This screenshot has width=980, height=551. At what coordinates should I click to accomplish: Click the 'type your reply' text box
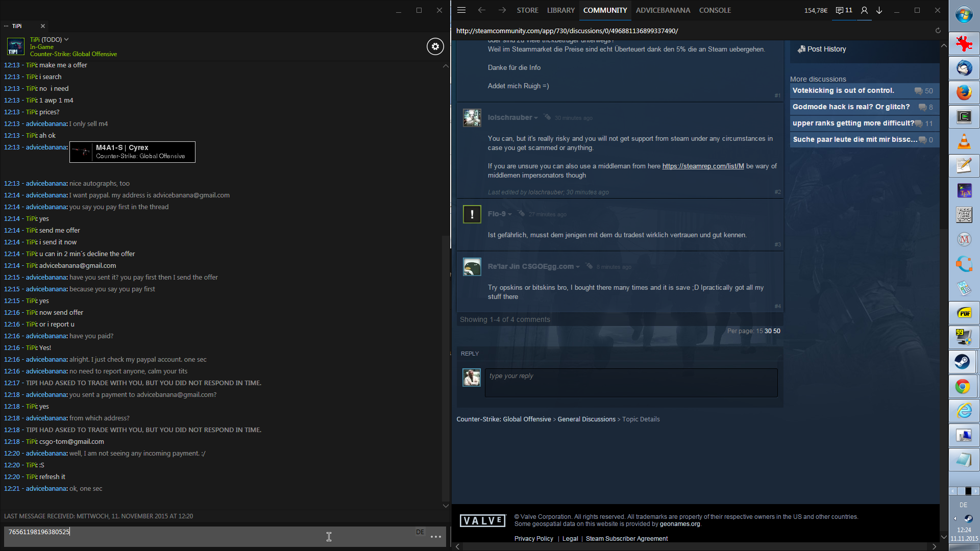point(631,383)
